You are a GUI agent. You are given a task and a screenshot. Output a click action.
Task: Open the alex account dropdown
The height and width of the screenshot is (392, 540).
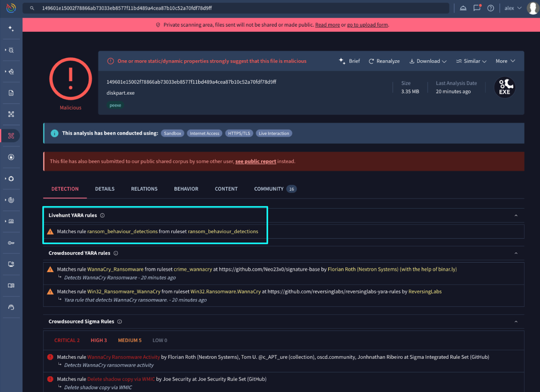(513, 8)
